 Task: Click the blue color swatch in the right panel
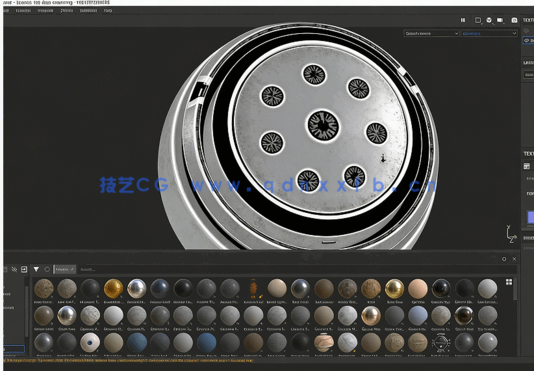pyautogui.click(x=531, y=217)
